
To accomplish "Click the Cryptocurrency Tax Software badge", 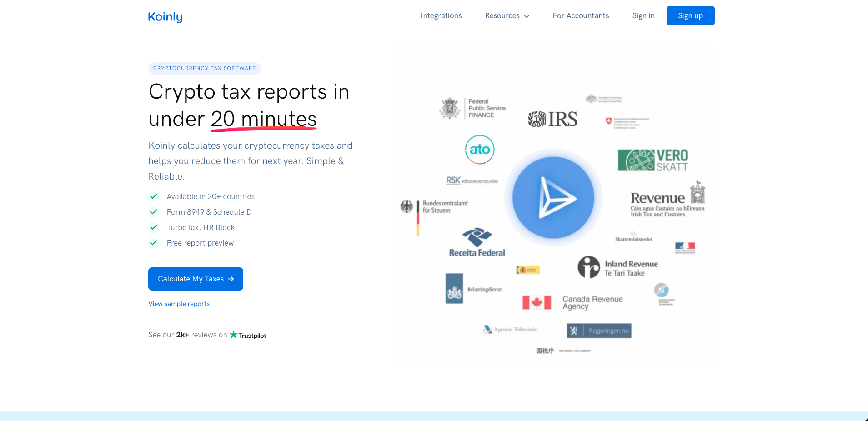I will [205, 68].
